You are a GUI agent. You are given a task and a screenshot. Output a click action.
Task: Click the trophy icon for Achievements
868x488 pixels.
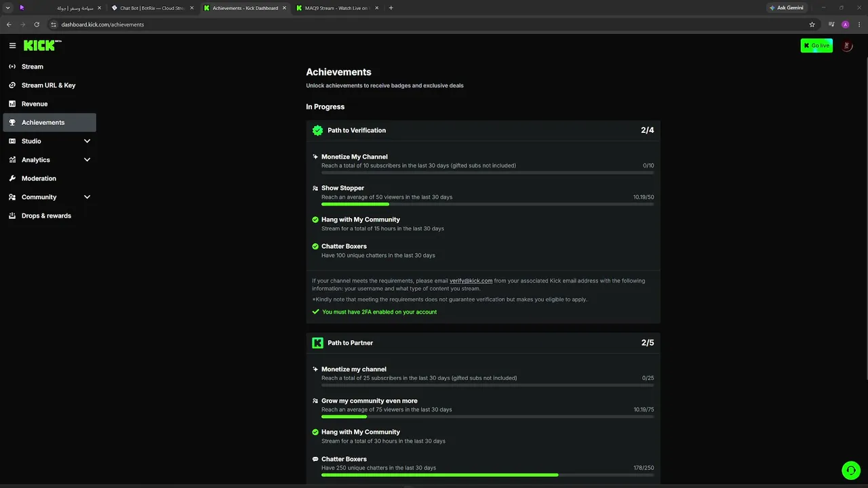(12, 123)
